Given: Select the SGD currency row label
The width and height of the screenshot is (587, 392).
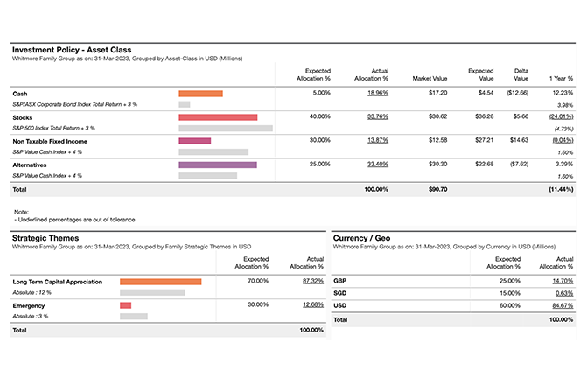Looking at the screenshot, I should tap(341, 294).
